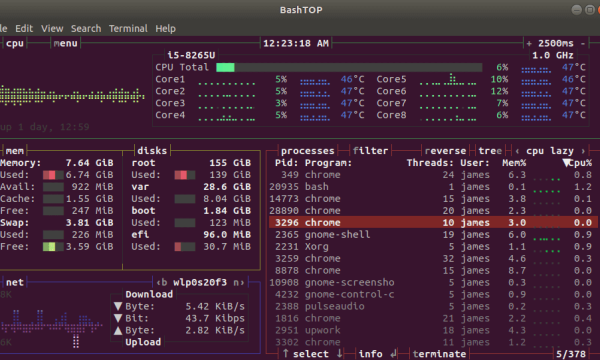600x360 pixels.
Task: Select process 1816 chrome row
Action: pos(433,318)
